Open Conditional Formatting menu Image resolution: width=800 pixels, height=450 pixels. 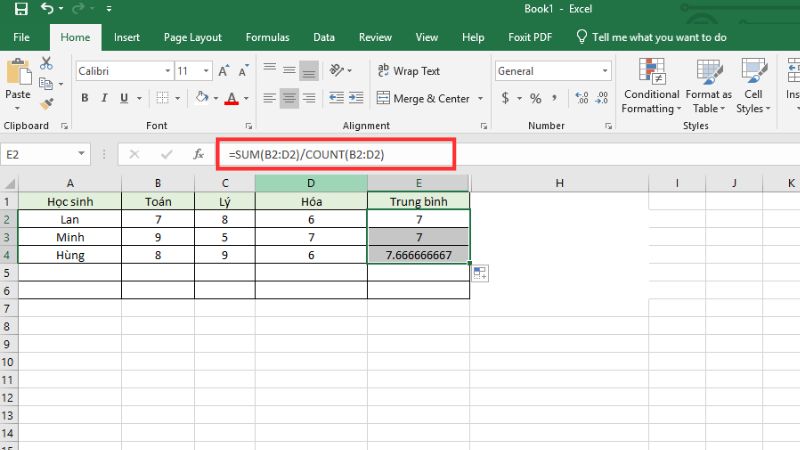point(651,88)
